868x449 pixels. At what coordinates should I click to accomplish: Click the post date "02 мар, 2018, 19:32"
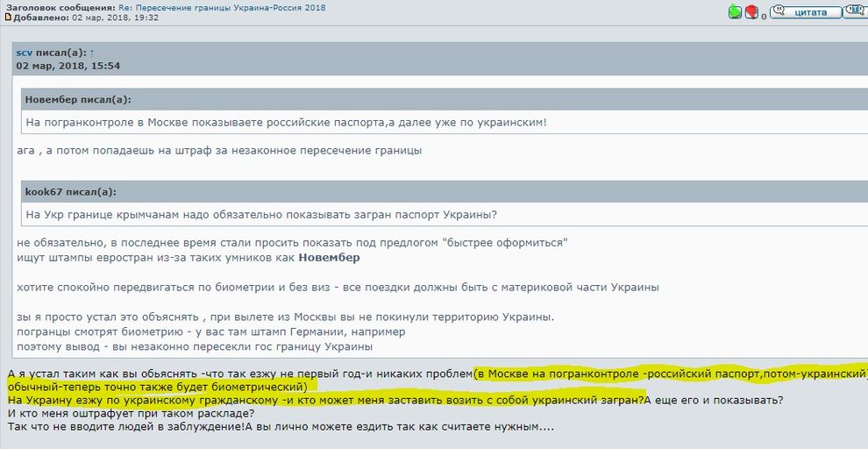tap(115, 18)
